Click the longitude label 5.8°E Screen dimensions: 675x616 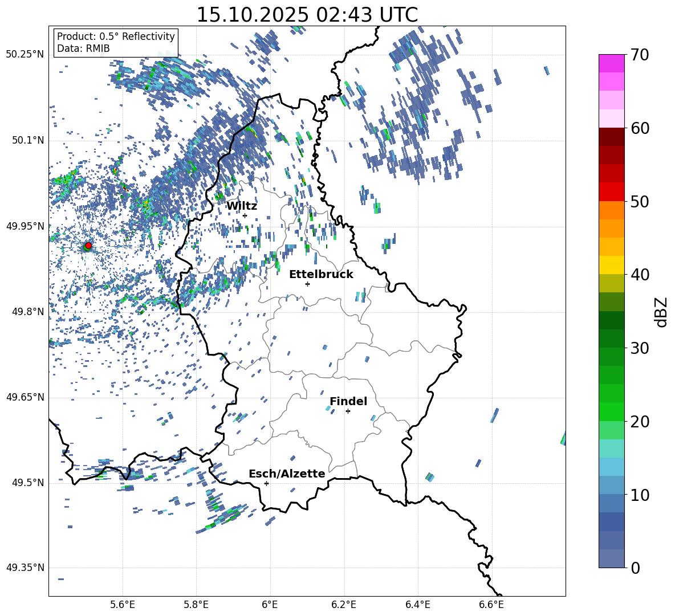[x=196, y=605]
